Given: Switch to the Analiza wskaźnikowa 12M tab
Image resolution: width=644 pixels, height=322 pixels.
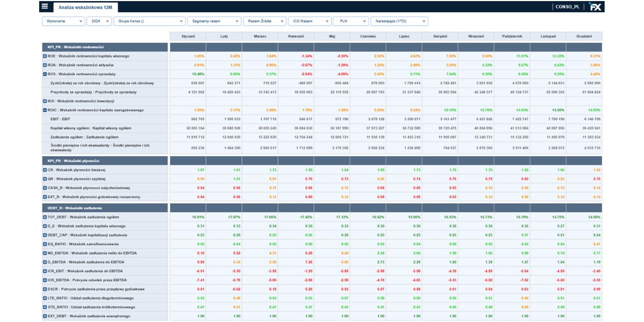Looking at the screenshot, I should tap(86, 7).
